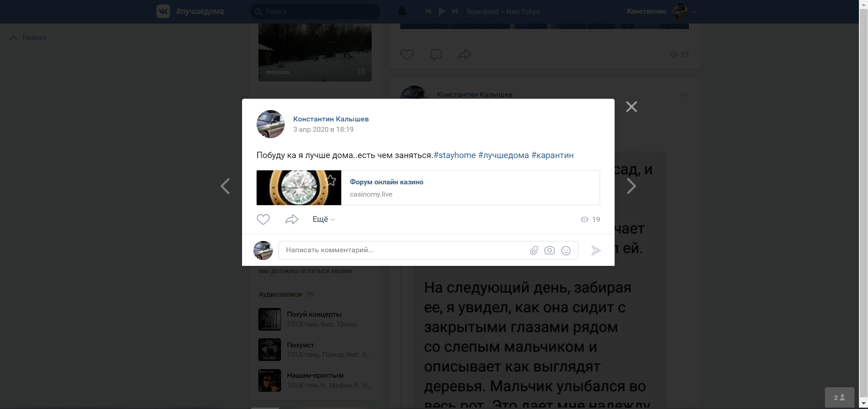Click Scandroid – Neo-Tokyo track title

[503, 12]
